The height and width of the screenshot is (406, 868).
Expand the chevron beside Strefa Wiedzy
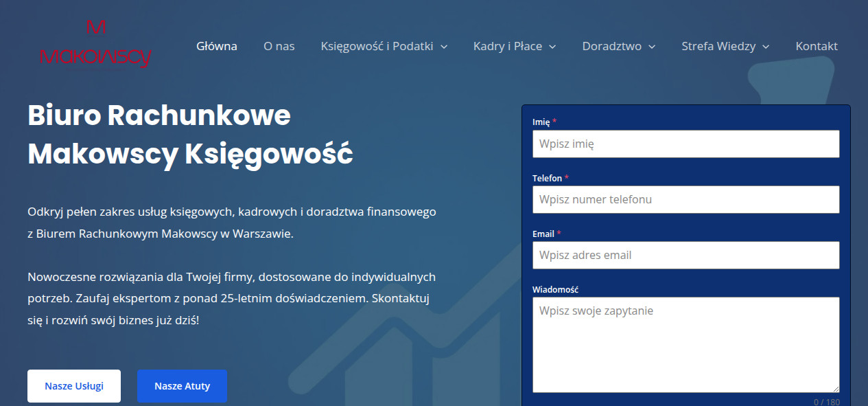pyautogui.click(x=766, y=47)
